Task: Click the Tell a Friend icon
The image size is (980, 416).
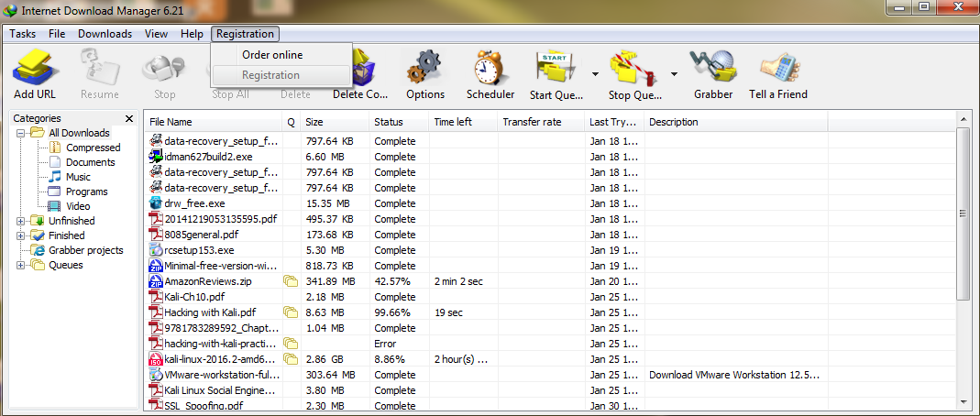Action: (778, 68)
